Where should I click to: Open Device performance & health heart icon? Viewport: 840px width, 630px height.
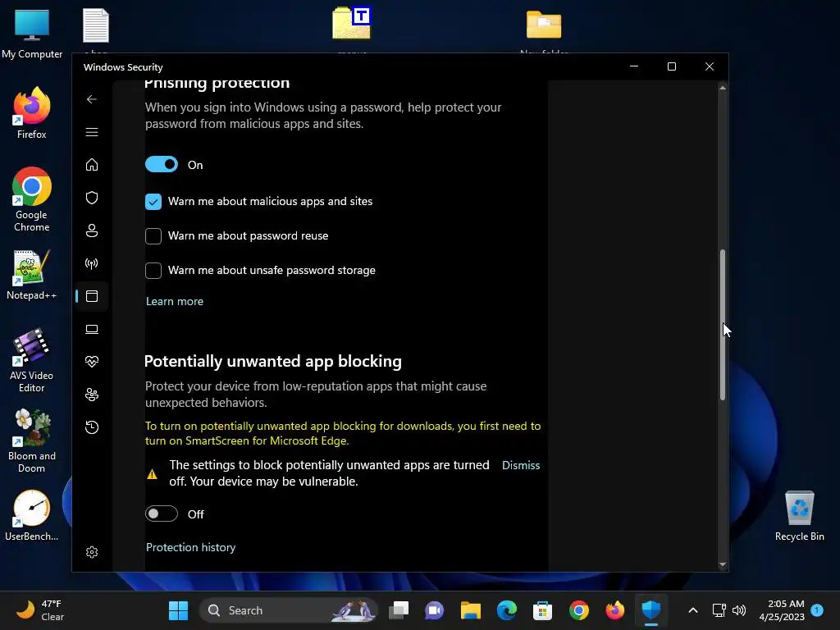click(92, 362)
